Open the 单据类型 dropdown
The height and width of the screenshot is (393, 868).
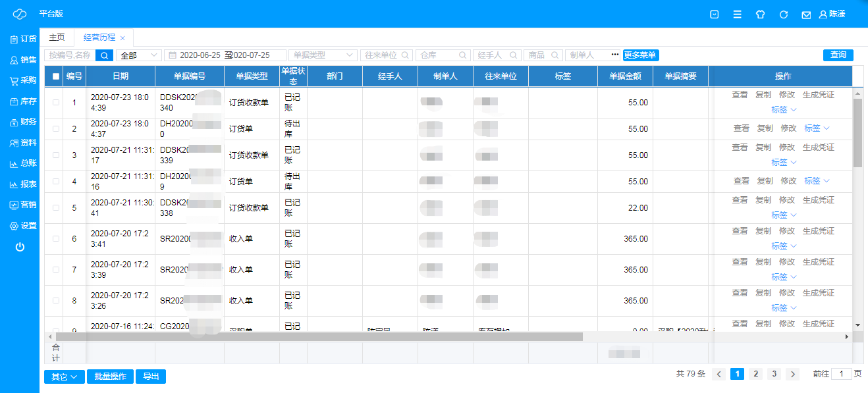point(323,55)
